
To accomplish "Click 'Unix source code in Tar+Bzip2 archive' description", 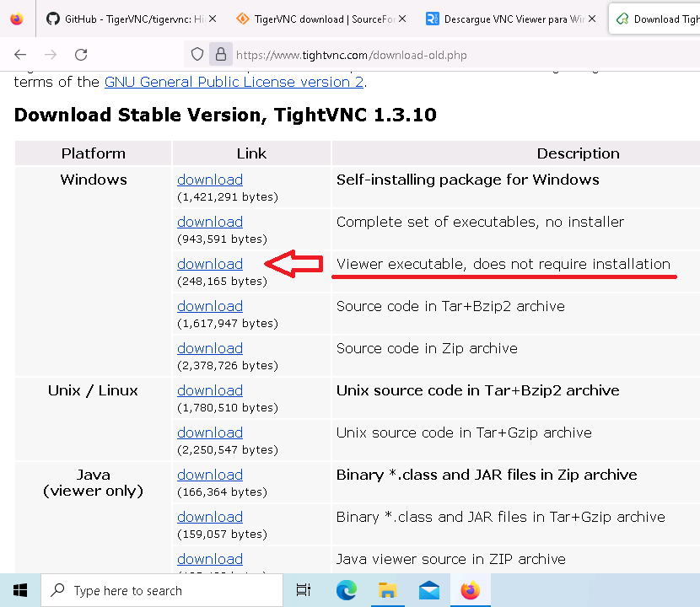I will [x=477, y=390].
